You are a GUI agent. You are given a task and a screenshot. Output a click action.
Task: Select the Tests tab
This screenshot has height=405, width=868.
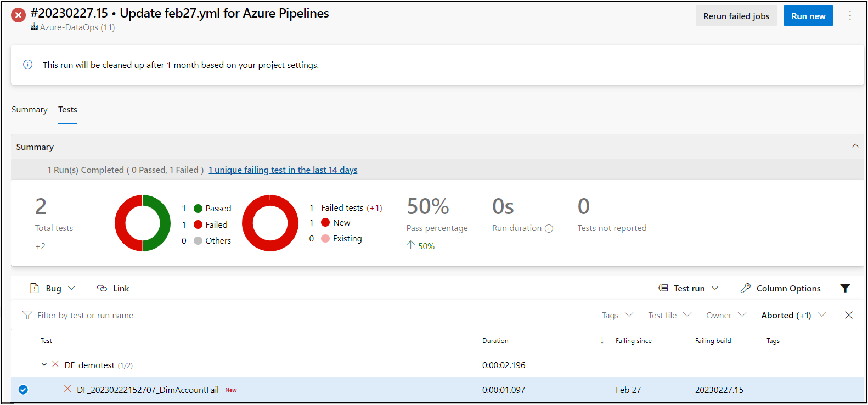click(x=67, y=110)
